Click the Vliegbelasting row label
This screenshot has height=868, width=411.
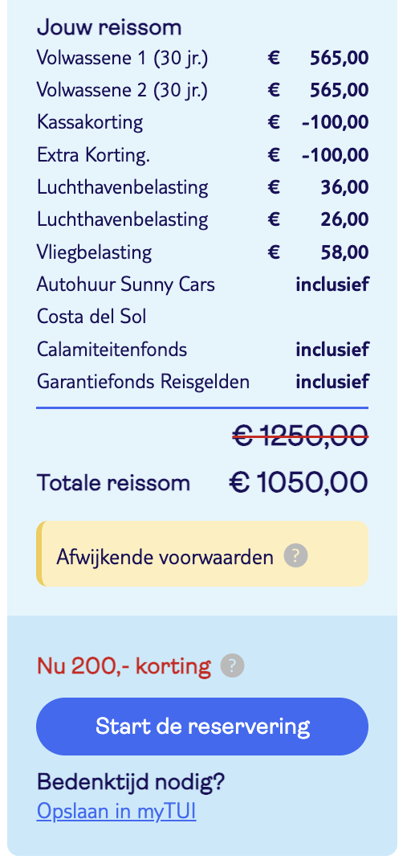coord(94,252)
